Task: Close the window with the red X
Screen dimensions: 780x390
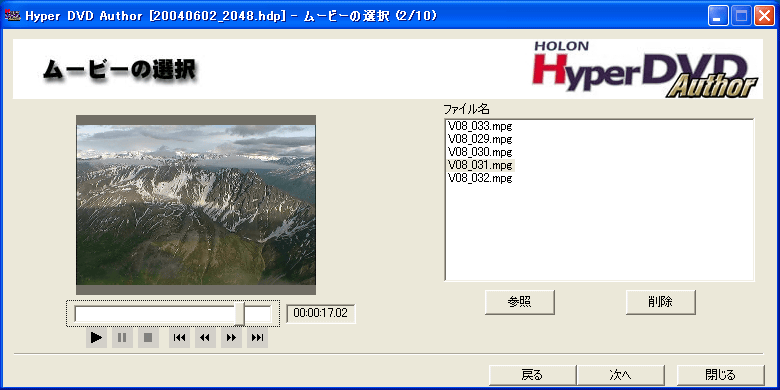Action: pyautogui.click(x=764, y=16)
